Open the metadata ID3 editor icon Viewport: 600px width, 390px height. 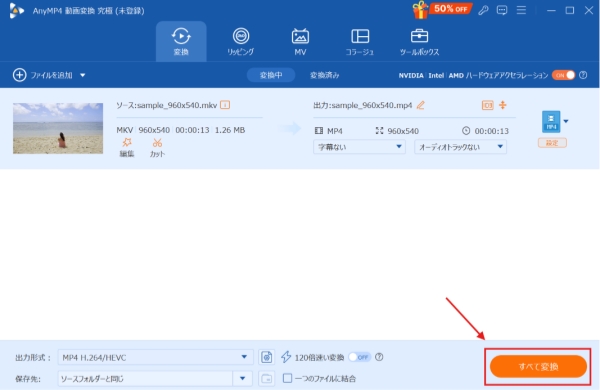pyautogui.click(x=487, y=105)
